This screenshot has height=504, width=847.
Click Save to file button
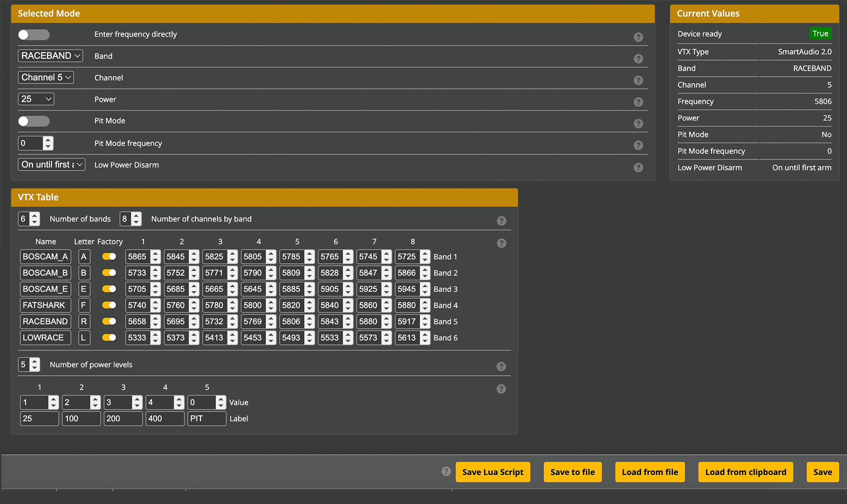point(573,472)
